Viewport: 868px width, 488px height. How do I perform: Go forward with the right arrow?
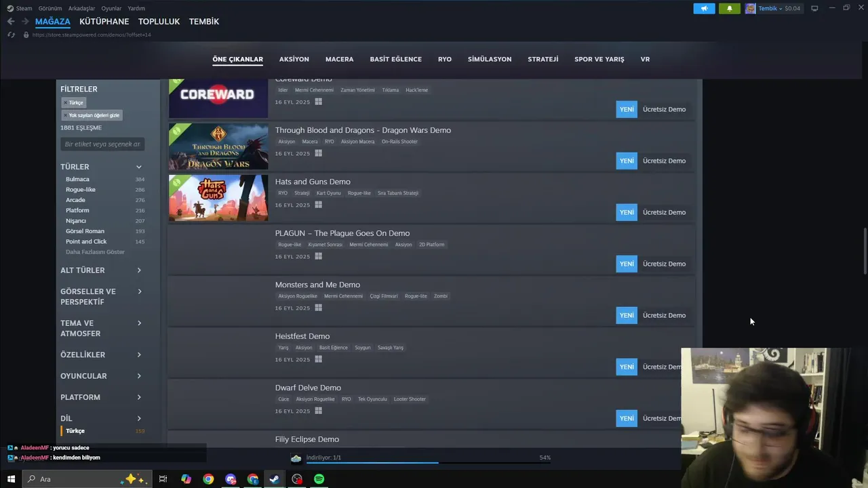tap(25, 22)
